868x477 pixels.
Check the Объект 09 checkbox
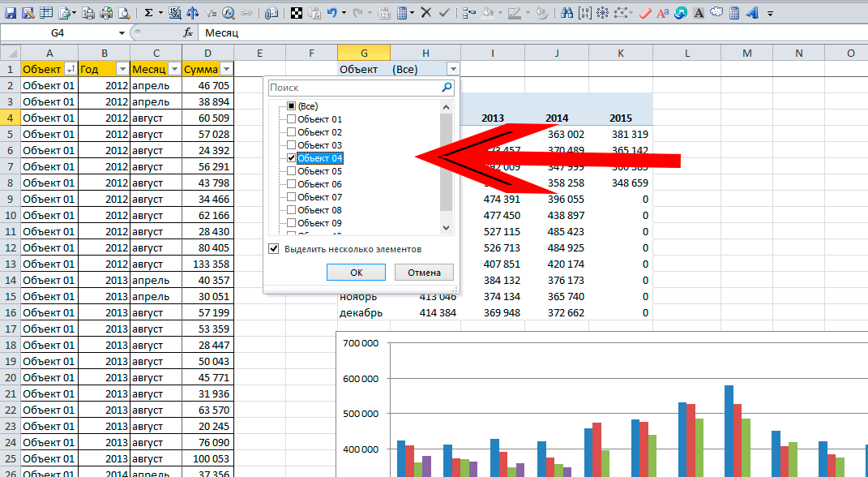coord(292,223)
